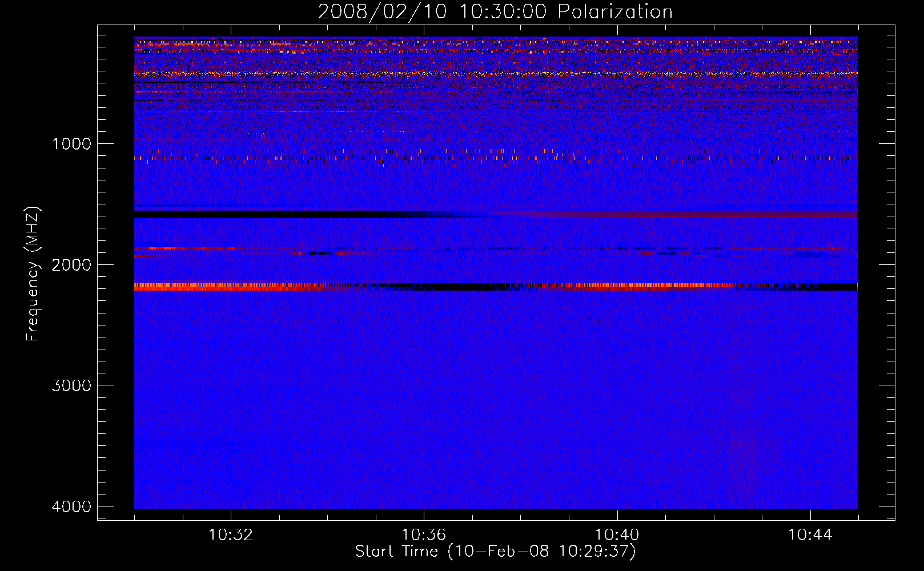Click the "3000" frequency tick label
The width and height of the screenshot is (924, 571).
71,385
